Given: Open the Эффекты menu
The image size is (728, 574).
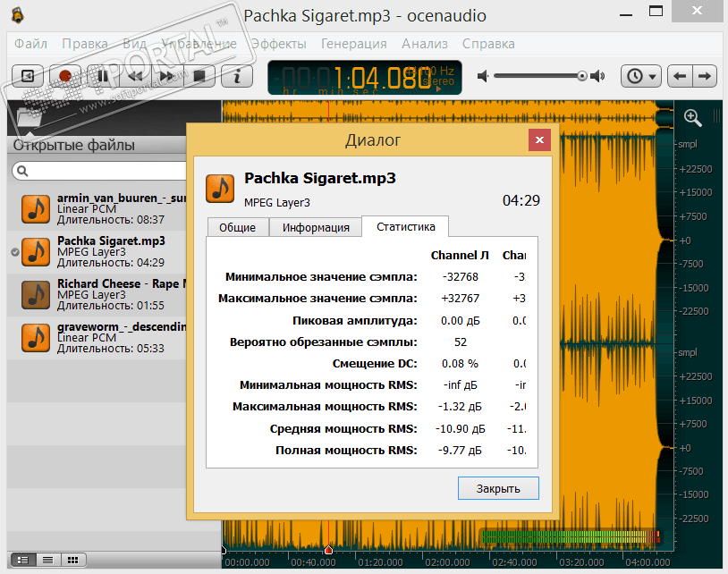Looking at the screenshot, I should 278,44.
